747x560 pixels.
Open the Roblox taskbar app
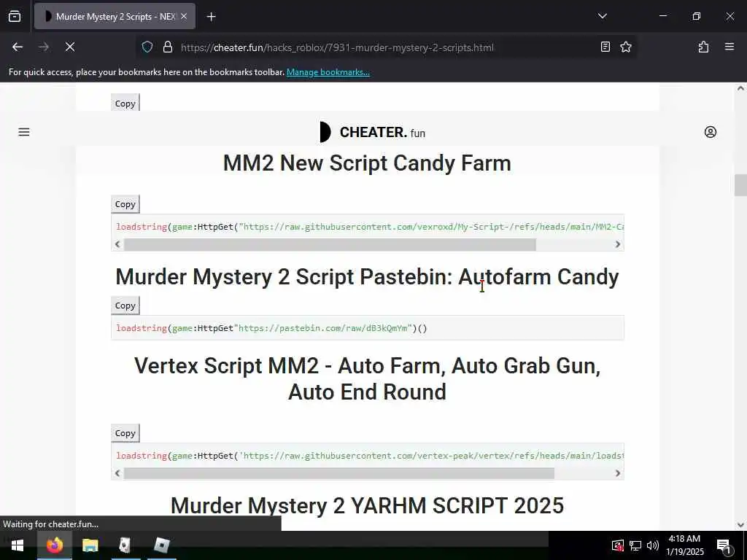(x=161, y=545)
